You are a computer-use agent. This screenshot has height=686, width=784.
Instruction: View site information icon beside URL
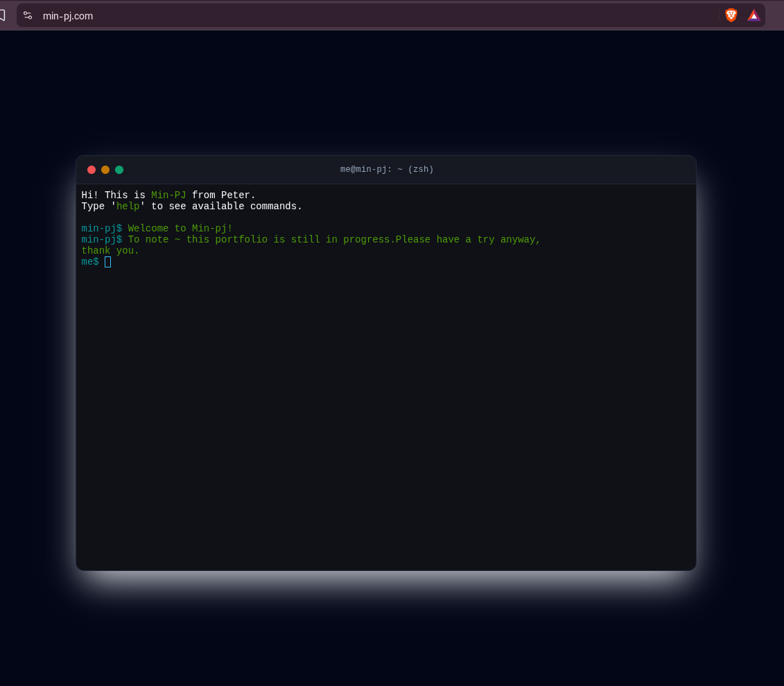[x=28, y=15]
